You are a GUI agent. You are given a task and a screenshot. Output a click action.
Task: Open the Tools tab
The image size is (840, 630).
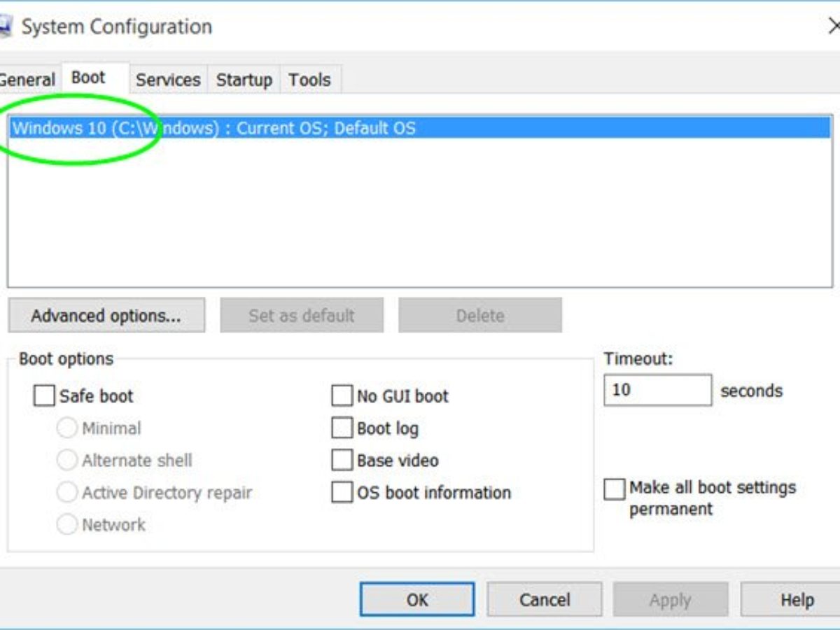309,80
